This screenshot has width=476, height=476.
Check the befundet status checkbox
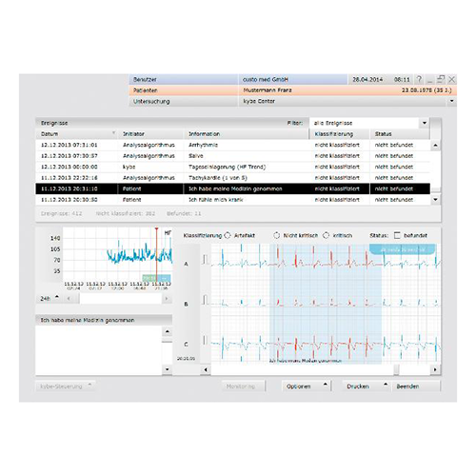[x=397, y=235]
